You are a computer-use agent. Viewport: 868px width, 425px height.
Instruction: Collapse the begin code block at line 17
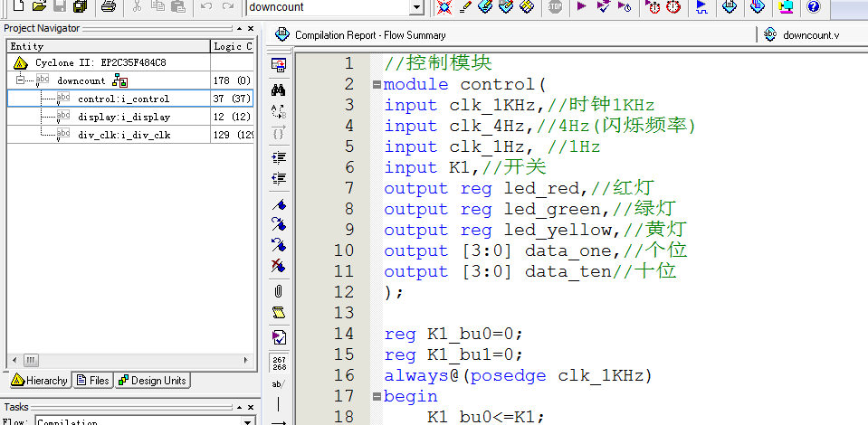pos(377,396)
